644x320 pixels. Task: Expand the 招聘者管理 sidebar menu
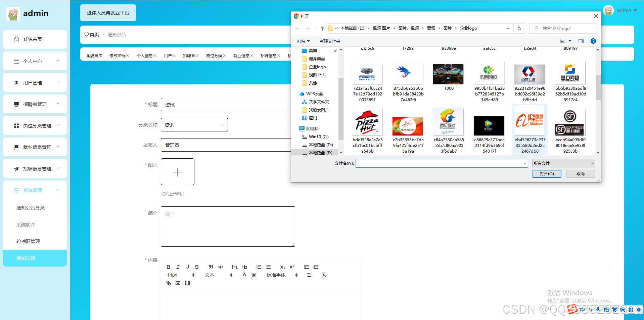(35, 104)
